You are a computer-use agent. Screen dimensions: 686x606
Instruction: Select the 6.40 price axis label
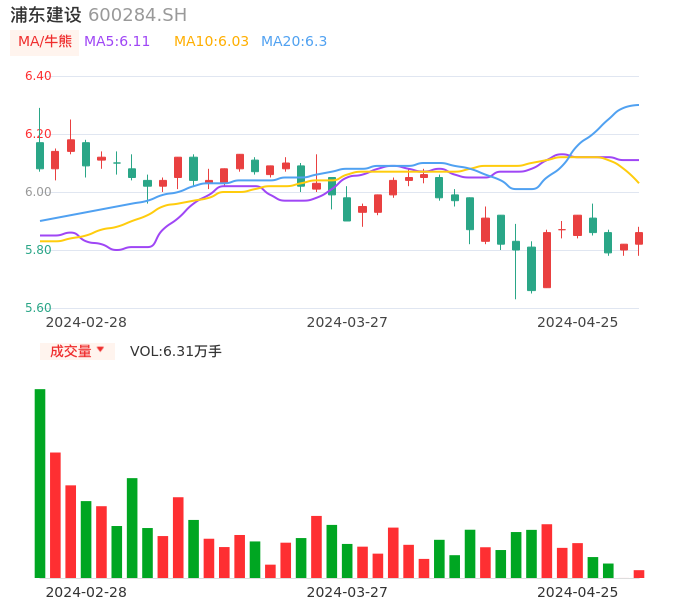coord(38,76)
